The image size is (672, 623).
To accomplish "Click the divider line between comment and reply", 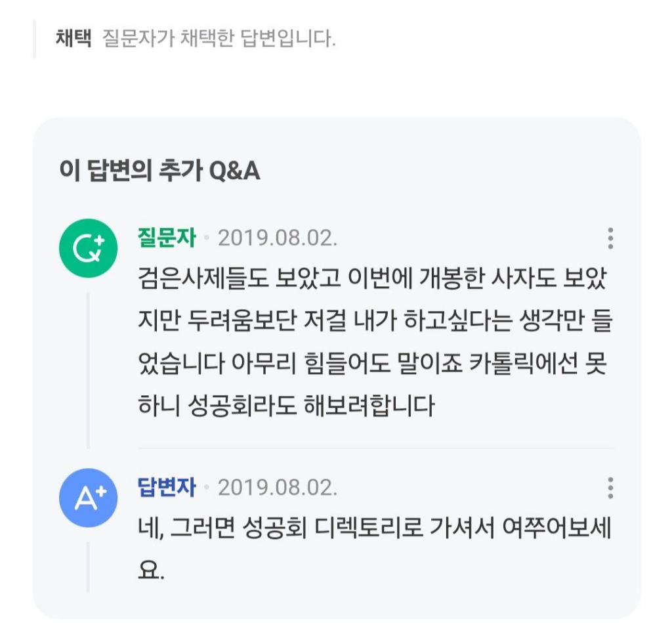I will coord(375,448).
